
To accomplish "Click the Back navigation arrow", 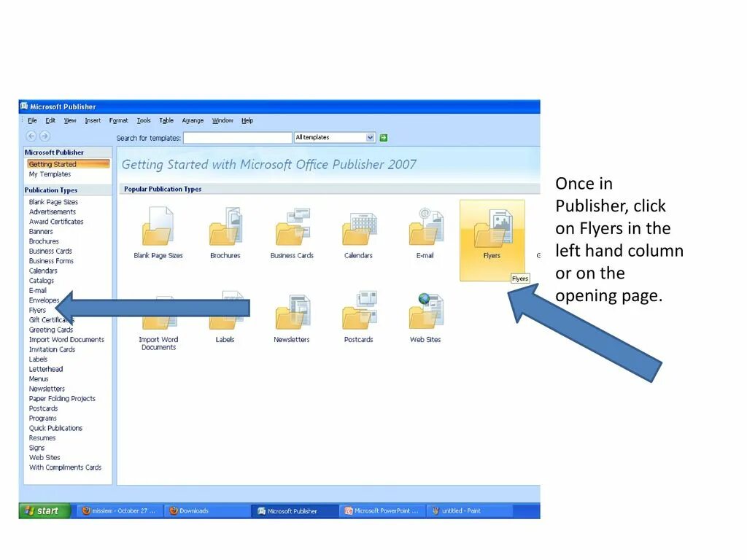I will point(31,136).
